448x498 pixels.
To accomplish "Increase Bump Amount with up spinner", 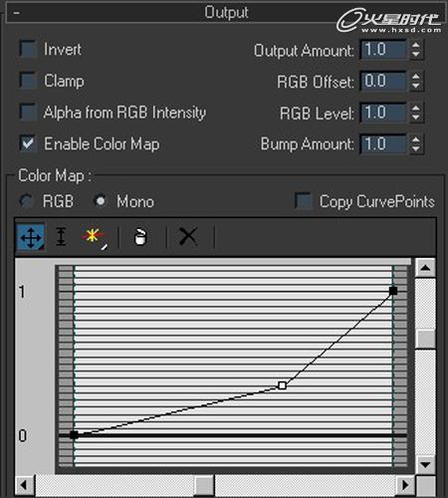I will (x=416, y=138).
